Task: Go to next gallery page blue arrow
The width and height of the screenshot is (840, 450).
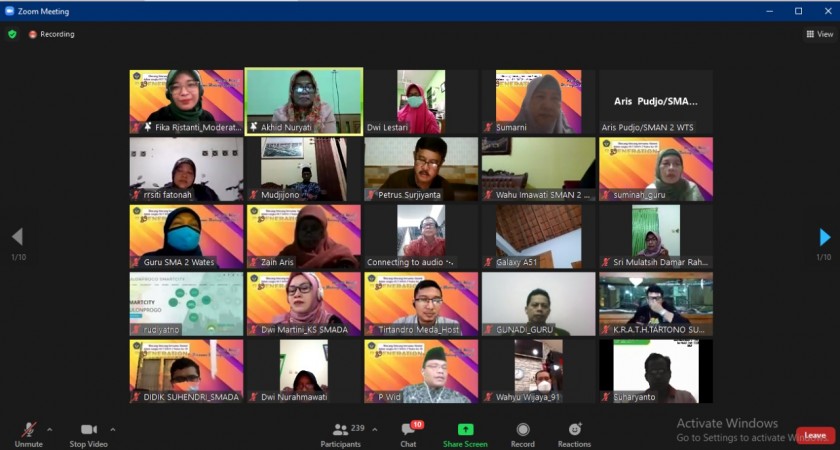Action: point(825,237)
